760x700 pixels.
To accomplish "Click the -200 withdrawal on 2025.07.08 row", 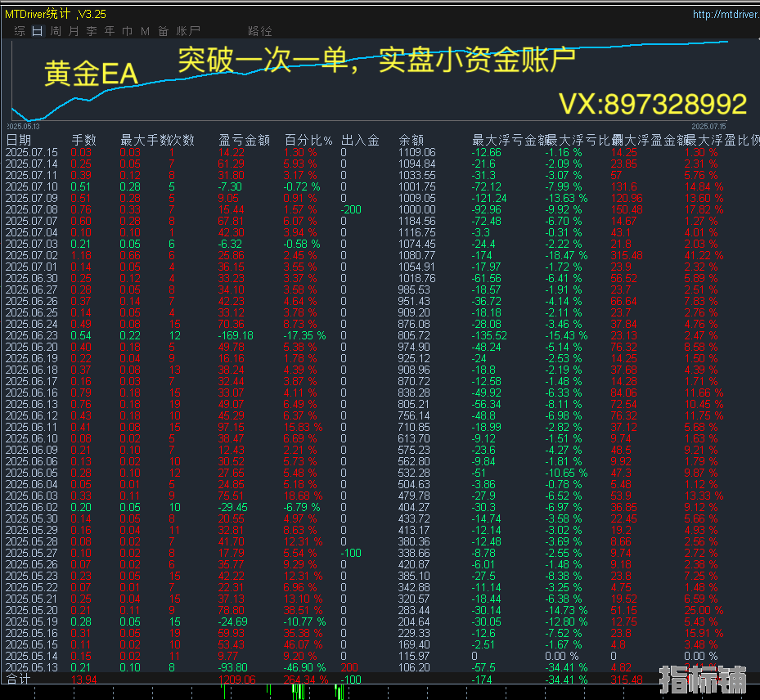I will pyautogui.click(x=351, y=210).
